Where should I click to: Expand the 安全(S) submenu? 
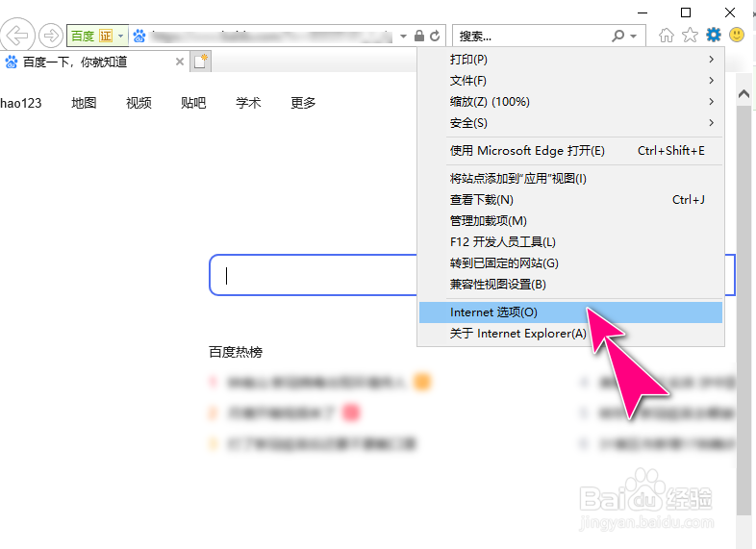pos(711,123)
